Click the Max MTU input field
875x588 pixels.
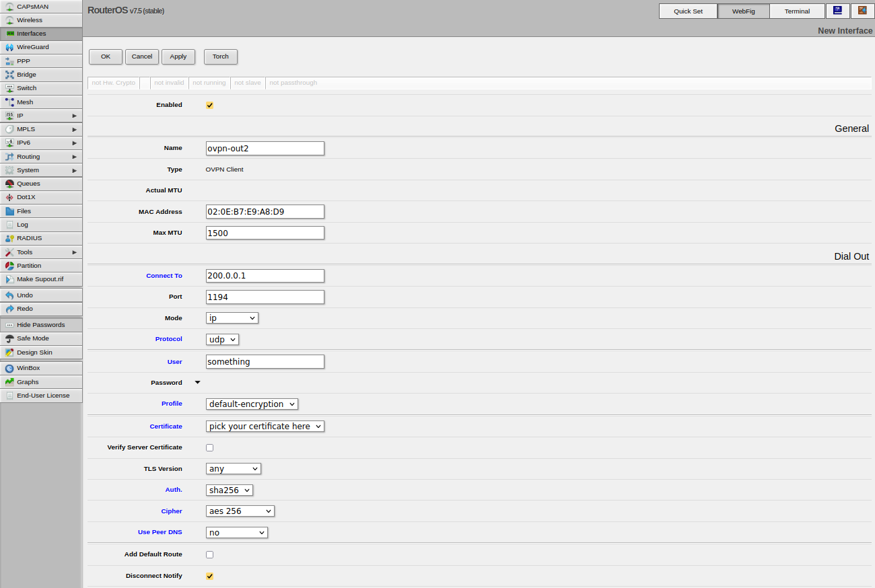tap(265, 233)
